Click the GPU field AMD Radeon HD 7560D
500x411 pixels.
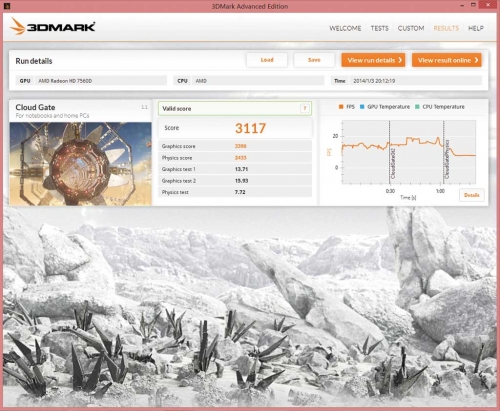coord(91,81)
